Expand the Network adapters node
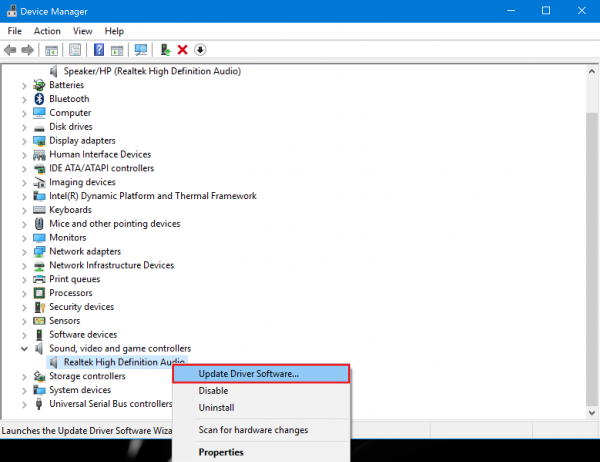 pyautogui.click(x=24, y=252)
